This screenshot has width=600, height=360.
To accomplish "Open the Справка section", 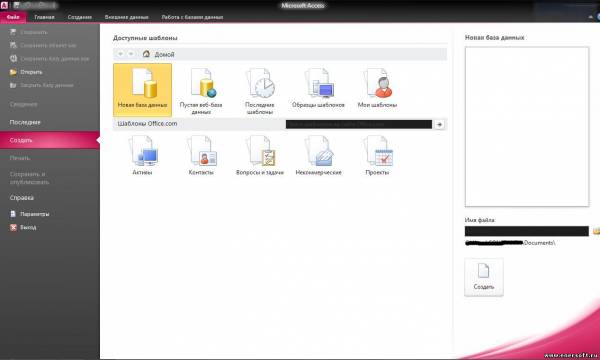I will [22, 198].
